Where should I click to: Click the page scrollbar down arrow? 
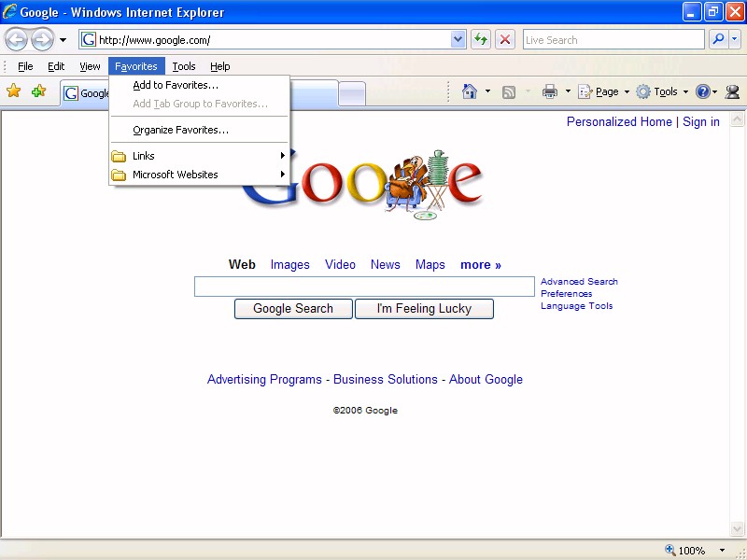point(737,528)
